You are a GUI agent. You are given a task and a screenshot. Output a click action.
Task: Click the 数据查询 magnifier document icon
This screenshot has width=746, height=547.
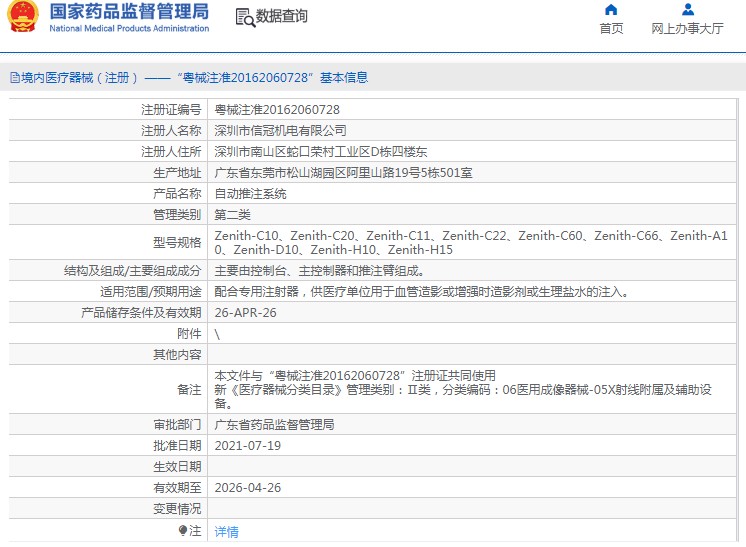click(244, 17)
